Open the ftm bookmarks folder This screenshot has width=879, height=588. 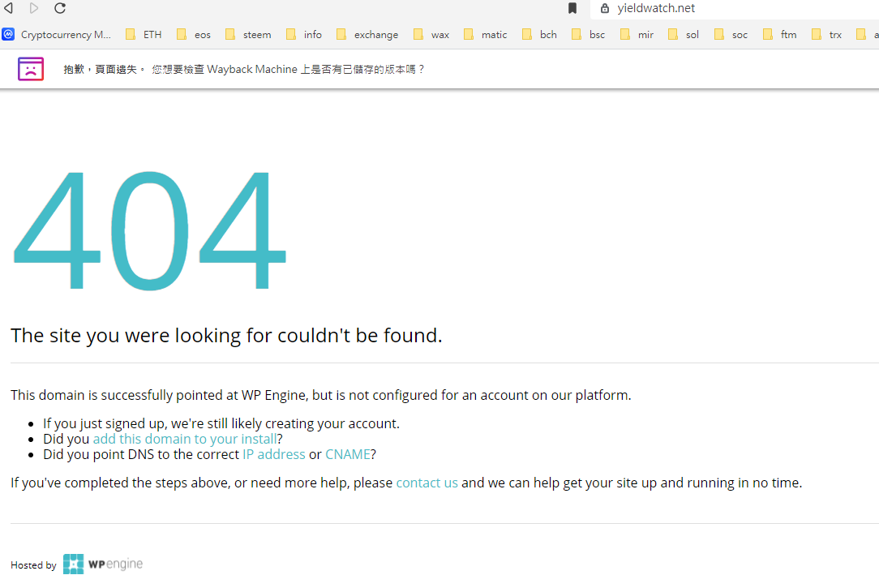[780, 35]
